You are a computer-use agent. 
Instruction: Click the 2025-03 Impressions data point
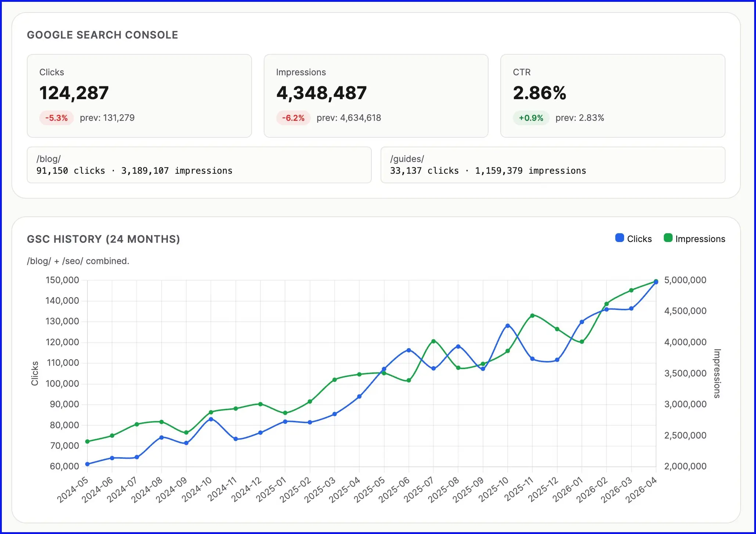pyautogui.click(x=335, y=380)
